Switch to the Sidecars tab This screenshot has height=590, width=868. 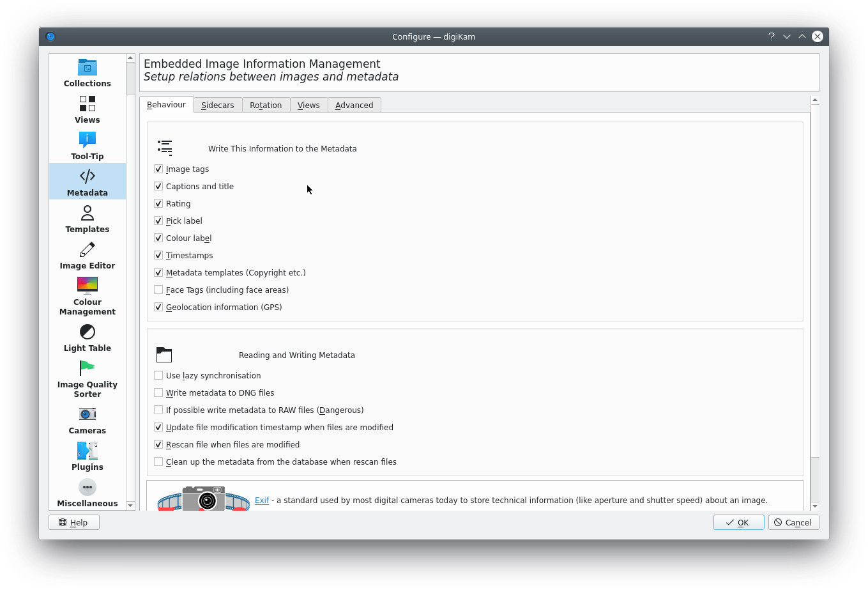click(217, 105)
